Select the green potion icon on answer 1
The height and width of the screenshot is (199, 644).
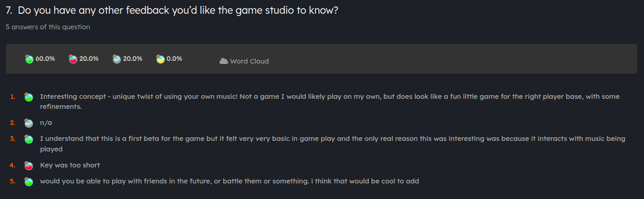tap(29, 97)
